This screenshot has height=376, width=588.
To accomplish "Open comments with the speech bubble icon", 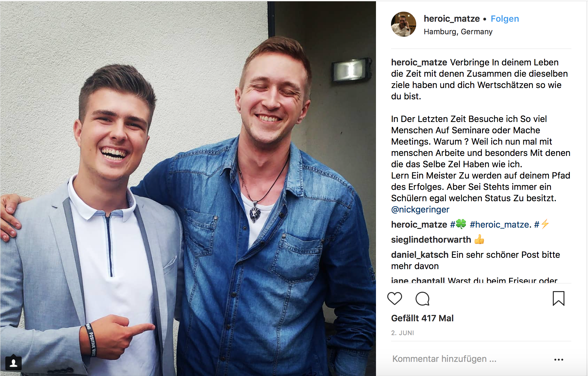I will (x=422, y=299).
